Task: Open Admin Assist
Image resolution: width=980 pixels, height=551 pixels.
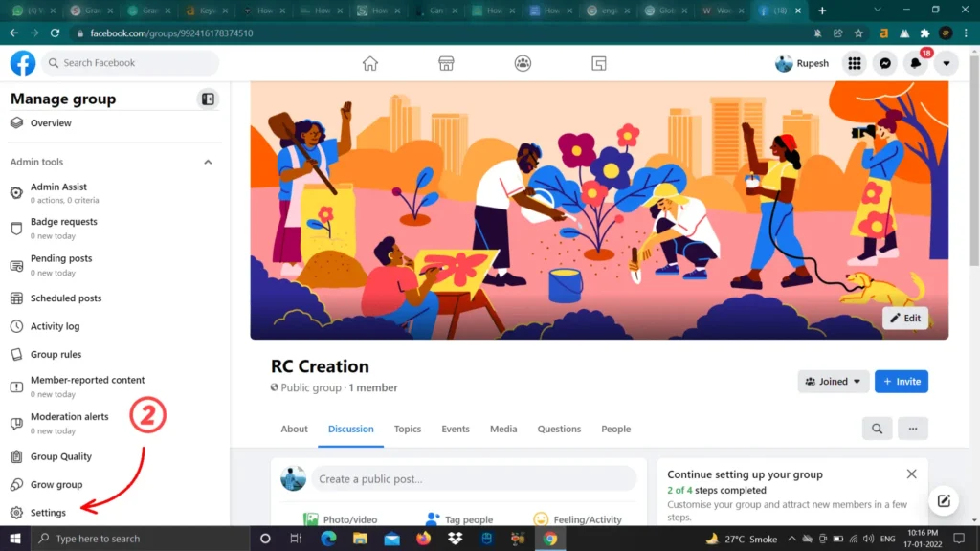Action: (58, 192)
